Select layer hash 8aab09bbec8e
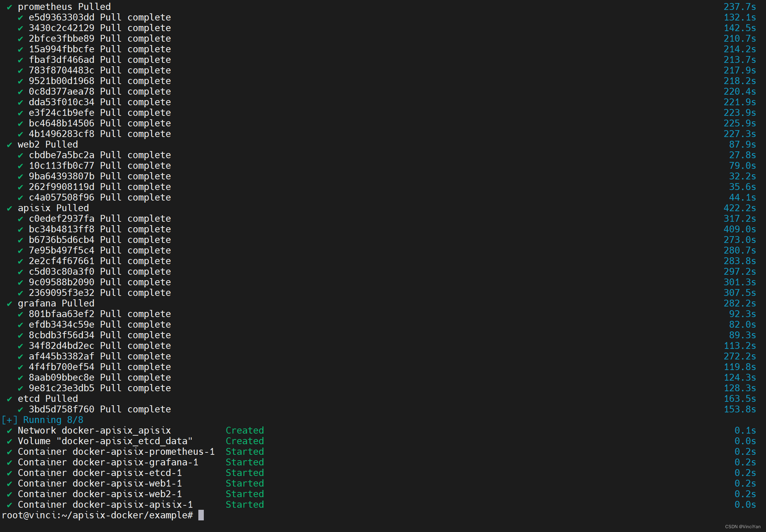Viewport: 766px width, 532px height. point(62,378)
